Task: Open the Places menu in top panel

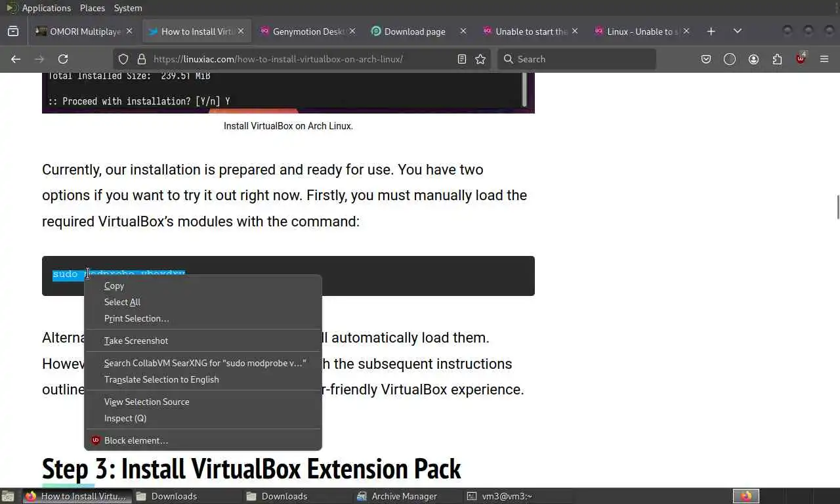Action: click(x=92, y=8)
